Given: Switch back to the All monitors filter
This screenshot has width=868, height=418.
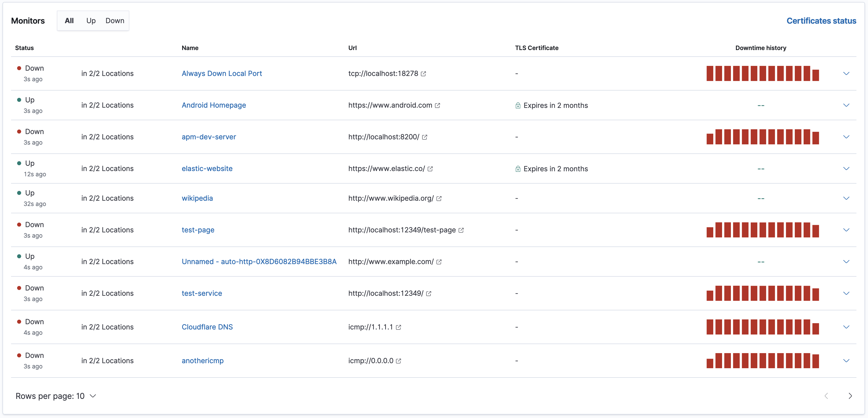Looking at the screenshot, I should click(x=69, y=21).
